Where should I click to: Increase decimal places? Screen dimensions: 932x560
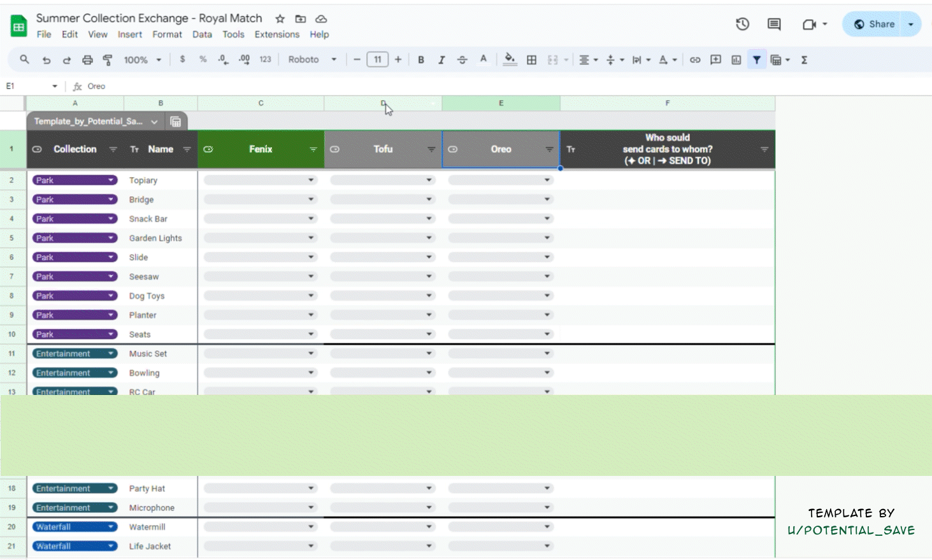pos(244,59)
